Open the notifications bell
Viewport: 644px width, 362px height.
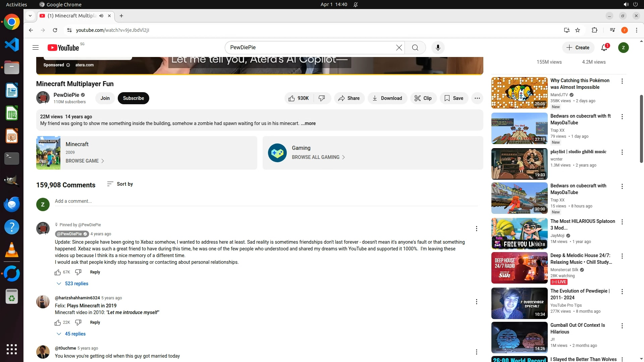pyautogui.click(x=604, y=48)
